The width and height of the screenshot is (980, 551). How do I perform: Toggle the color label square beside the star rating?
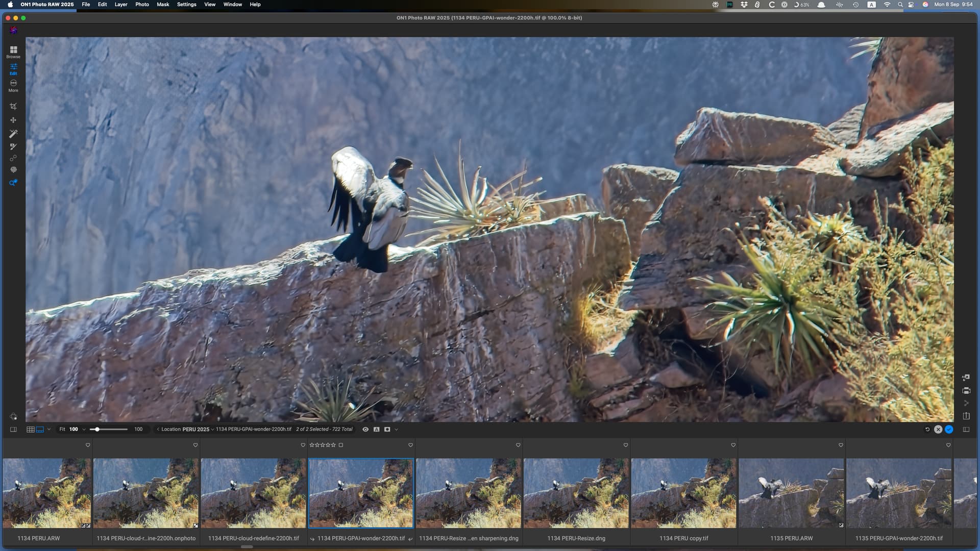pos(341,445)
